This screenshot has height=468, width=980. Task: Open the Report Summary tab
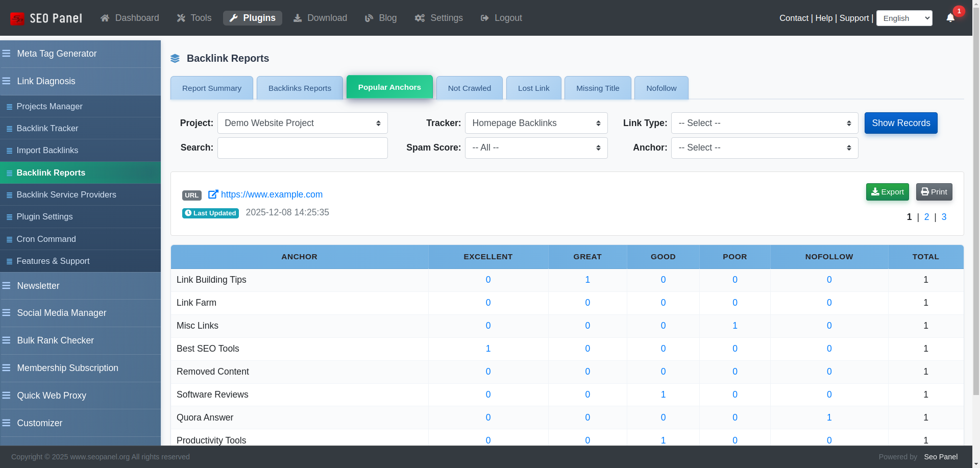click(x=211, y=88)
